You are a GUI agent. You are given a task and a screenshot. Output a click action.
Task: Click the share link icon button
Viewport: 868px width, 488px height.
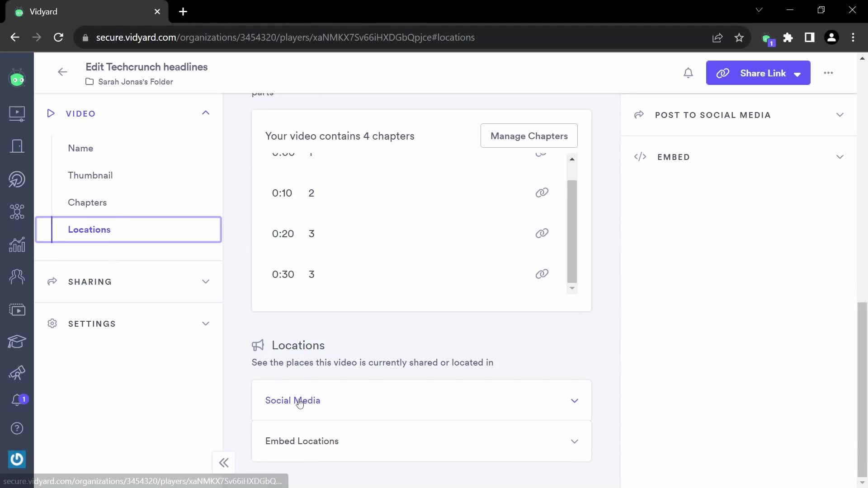723,73
